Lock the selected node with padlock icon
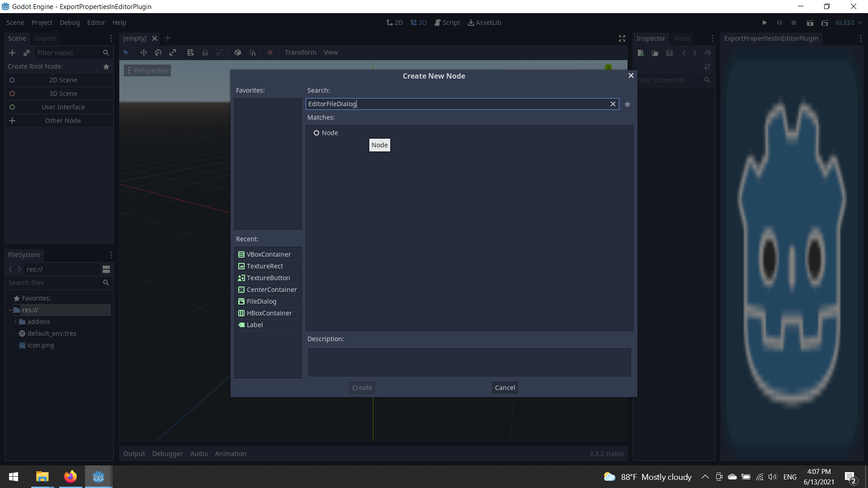The image size is (868, 488). coord(205,52)
